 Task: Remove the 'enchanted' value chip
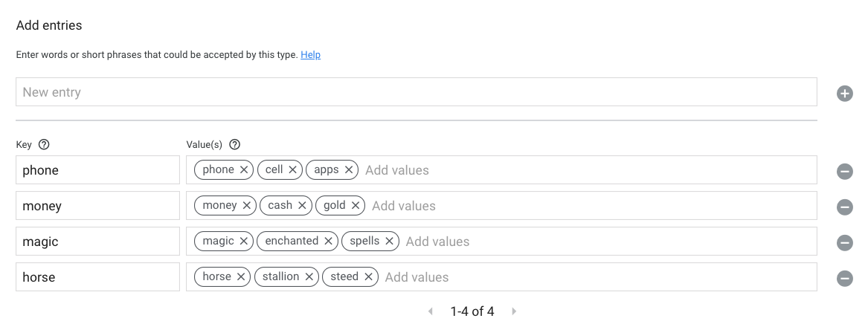[328, 242]
